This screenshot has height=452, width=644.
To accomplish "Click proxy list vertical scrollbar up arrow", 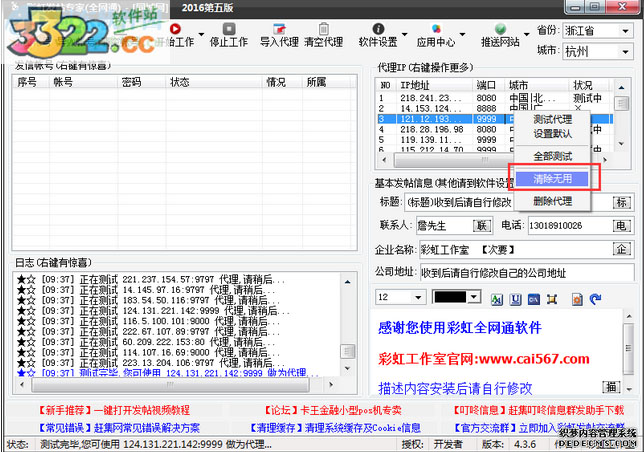I will (621, 87).
